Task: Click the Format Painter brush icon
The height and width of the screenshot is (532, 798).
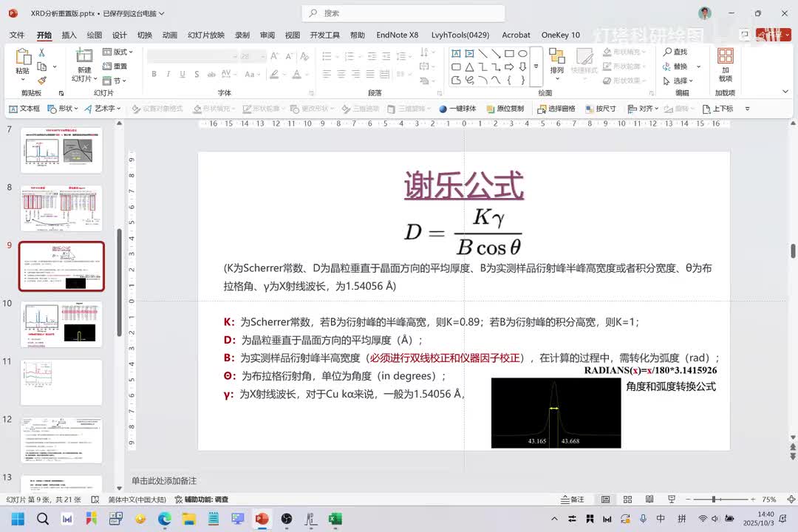Action: point(41,81)
